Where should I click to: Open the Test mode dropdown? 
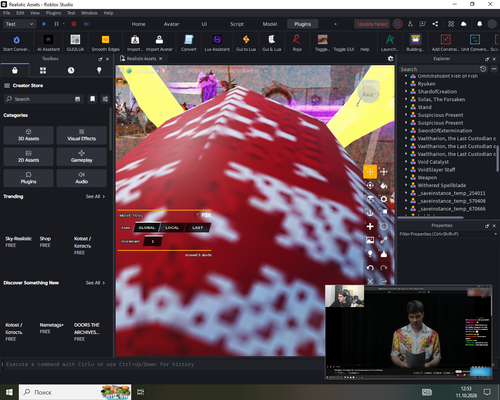(x=19, y=24)
